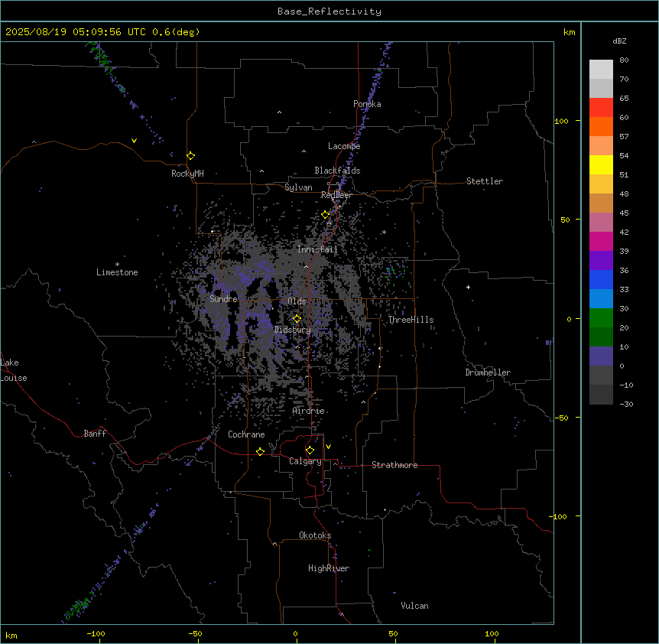Click the 100 tick label on right axis
The image size is (659, 644).
click(561, 121)
